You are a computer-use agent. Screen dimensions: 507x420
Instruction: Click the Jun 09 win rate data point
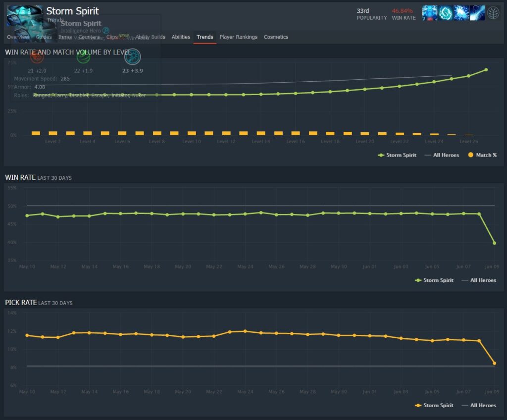495,243
